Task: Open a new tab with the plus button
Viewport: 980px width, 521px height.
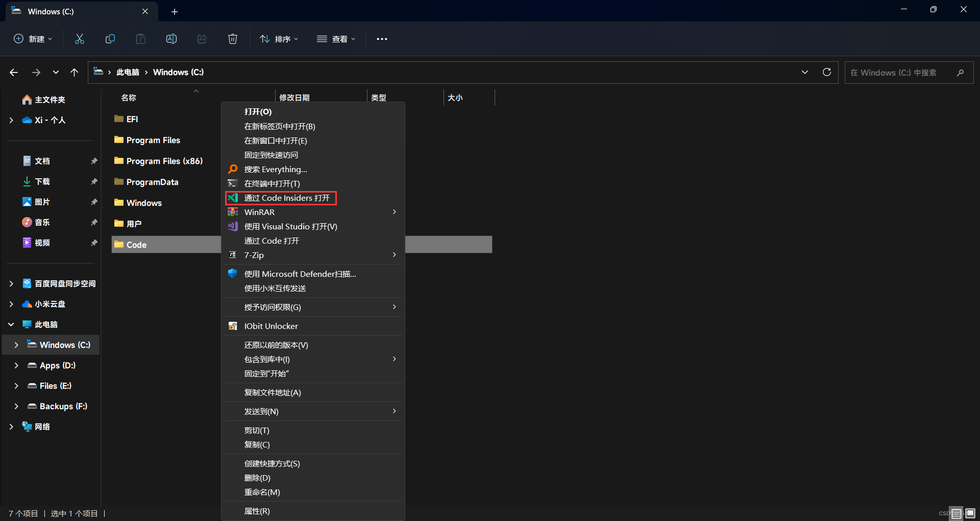Action: pyautogui.click(x=175, y=11)
